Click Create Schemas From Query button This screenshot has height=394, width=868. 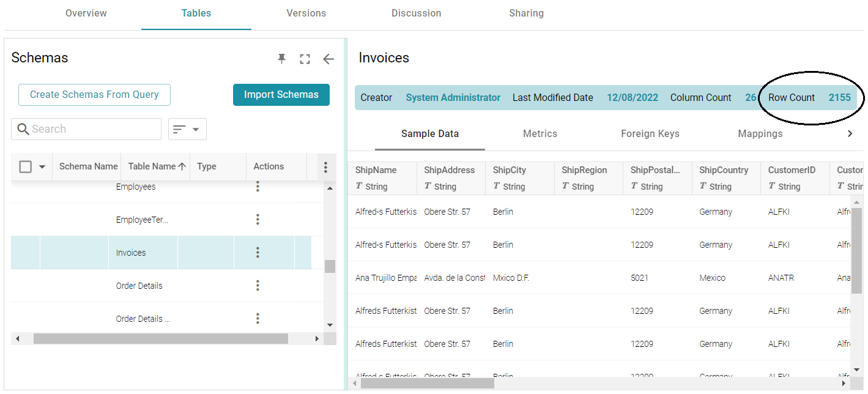pos(94,95)
